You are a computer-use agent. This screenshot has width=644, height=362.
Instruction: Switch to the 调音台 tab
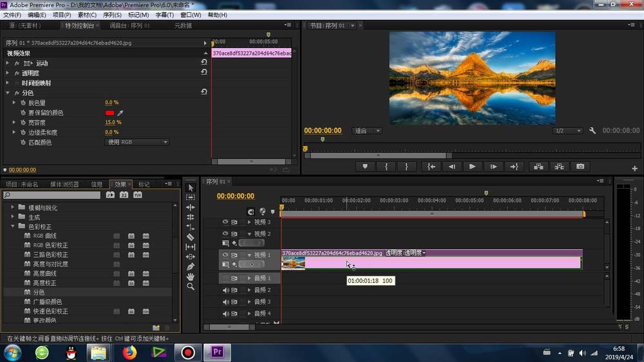129,26
